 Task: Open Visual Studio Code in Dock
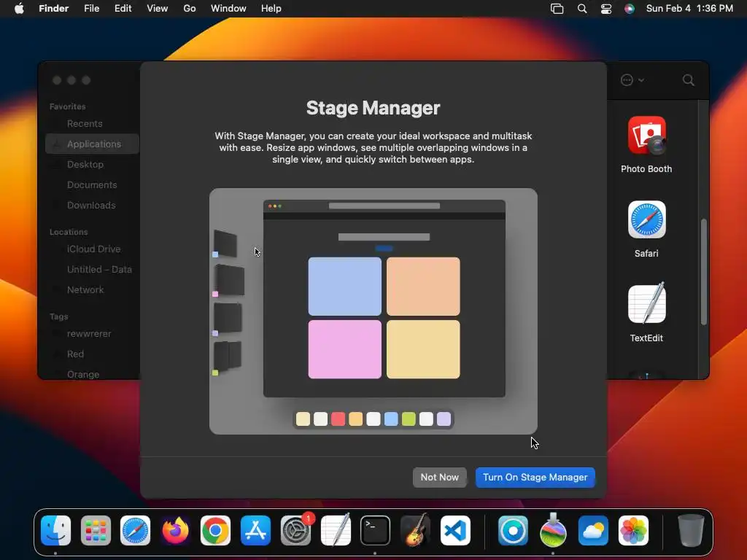[455, 530]
